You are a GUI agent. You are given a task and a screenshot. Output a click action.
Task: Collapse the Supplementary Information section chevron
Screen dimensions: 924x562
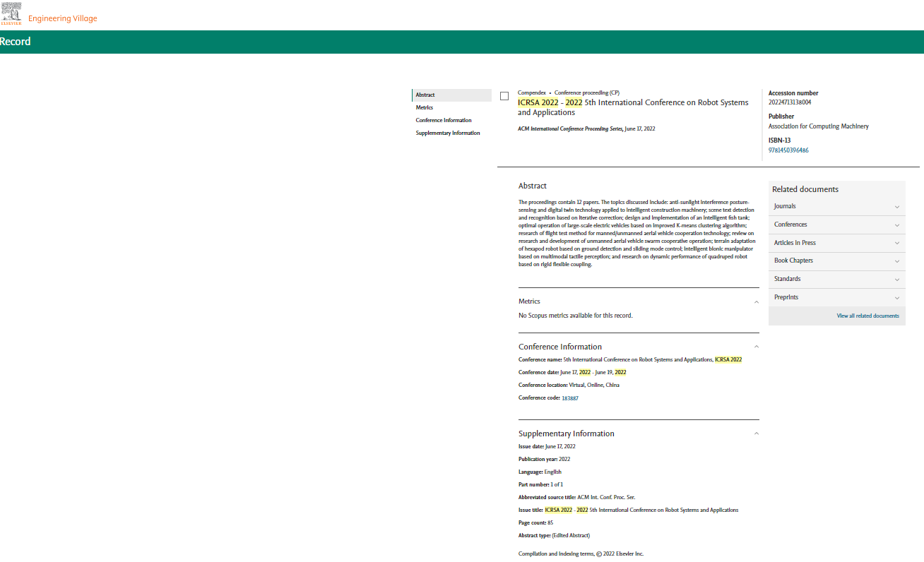click(x=757, y=434)
